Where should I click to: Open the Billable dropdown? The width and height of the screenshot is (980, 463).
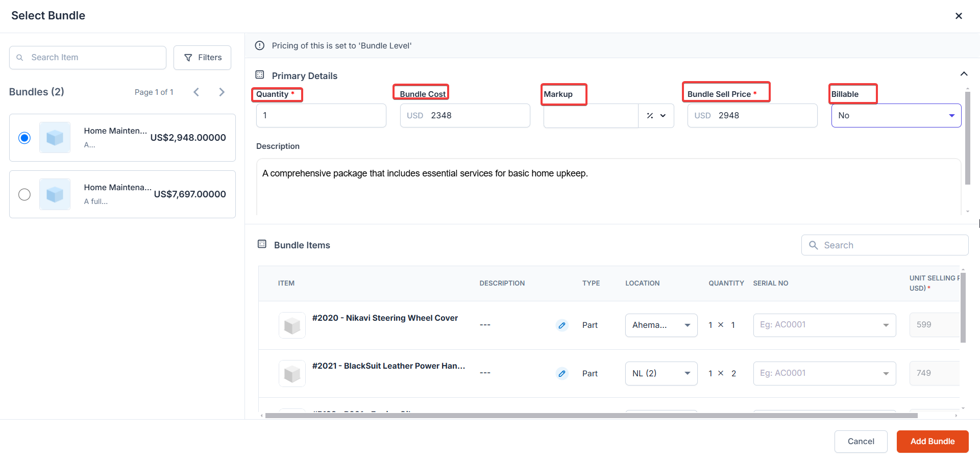click(896, 116)
